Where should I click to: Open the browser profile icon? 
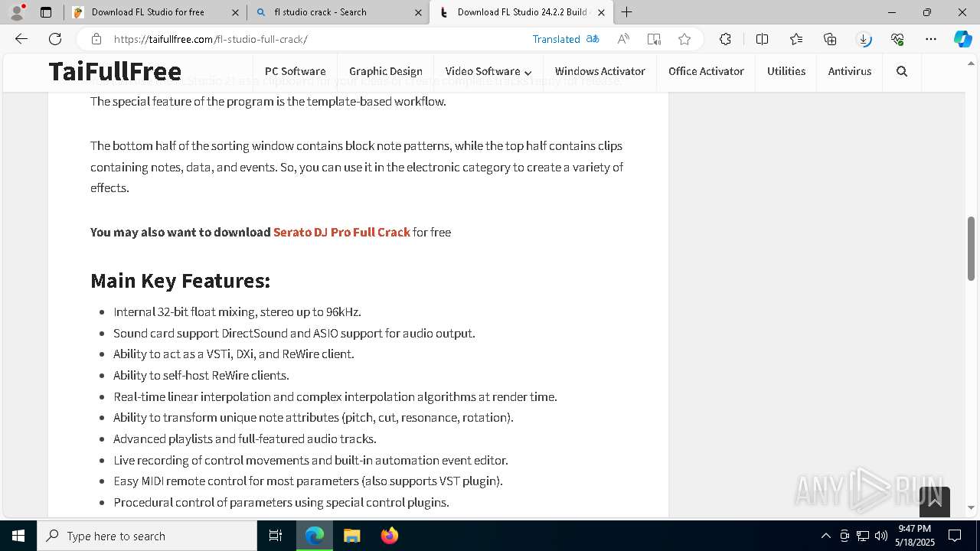click(17, 12)
